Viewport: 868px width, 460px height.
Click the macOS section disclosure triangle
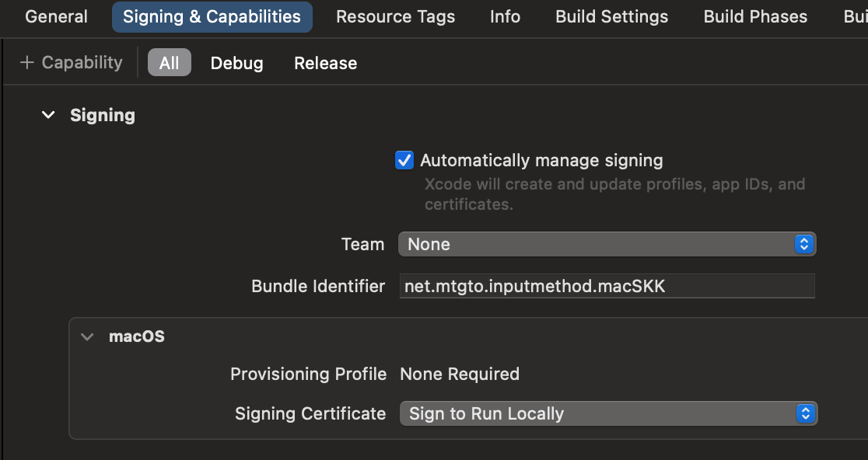tap(86, 336)
